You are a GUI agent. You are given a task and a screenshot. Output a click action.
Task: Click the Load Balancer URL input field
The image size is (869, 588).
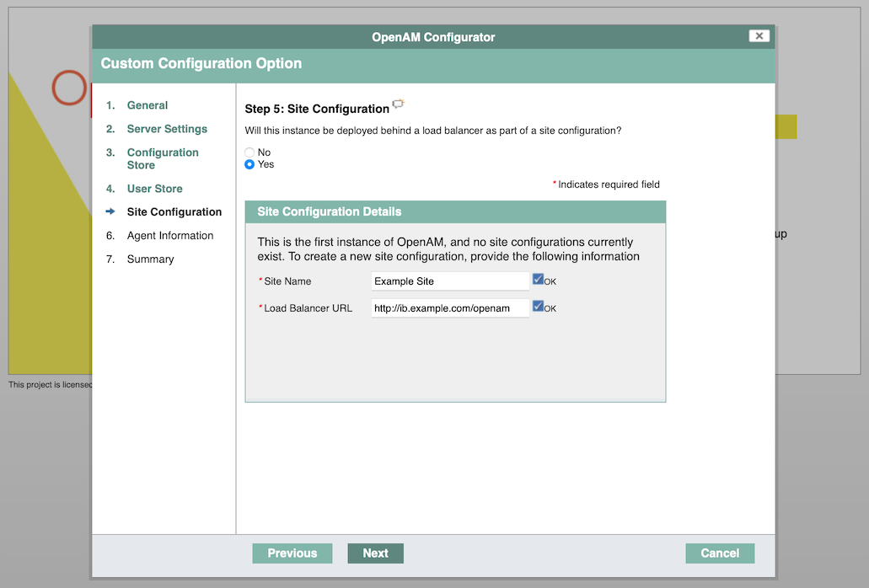(x=450, y=308)
